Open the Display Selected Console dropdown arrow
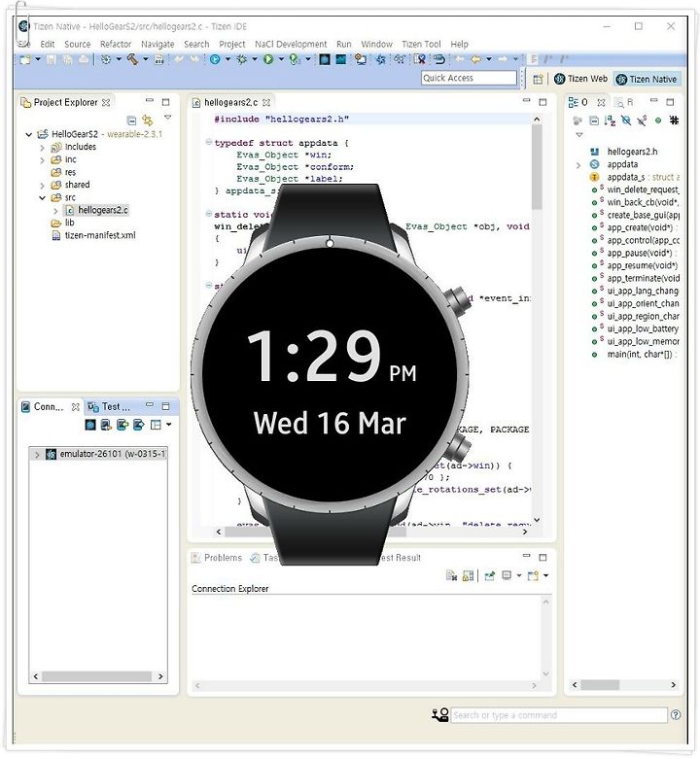Image resolution: width=700 pixels, height=759 pixels. click(519, 576)
